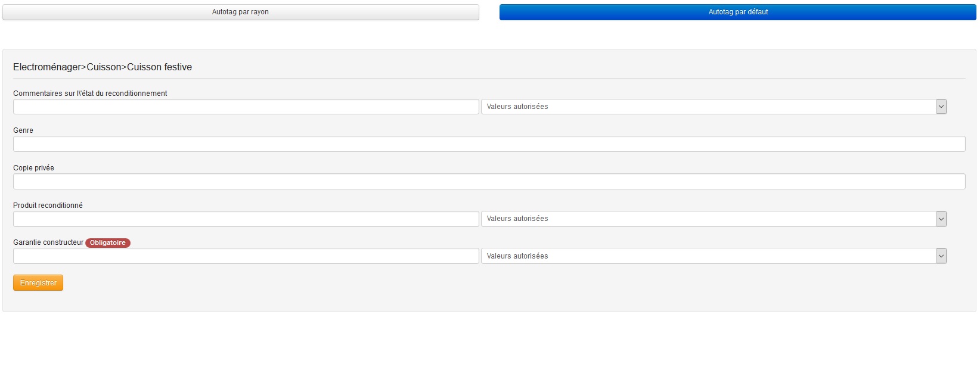The width and height of the screenshot is (980, 386).
Task: Click the Garantie constructeur label
Action: [48, 242]
